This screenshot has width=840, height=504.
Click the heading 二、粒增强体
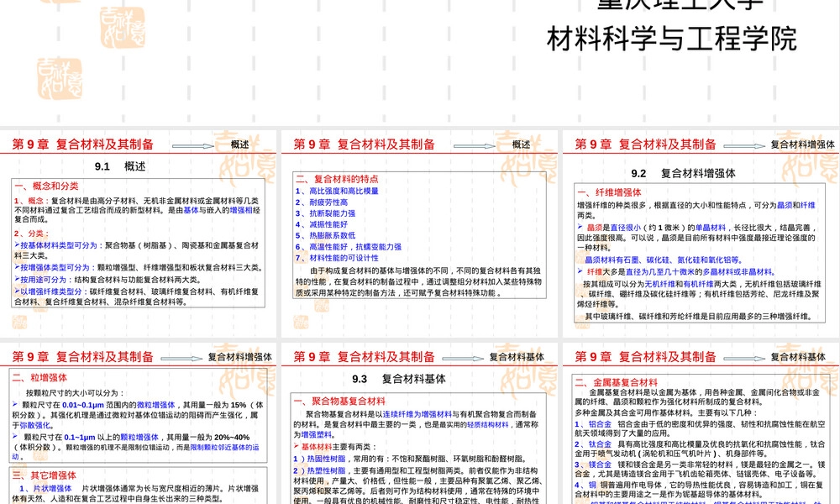[x=39, y=378]
